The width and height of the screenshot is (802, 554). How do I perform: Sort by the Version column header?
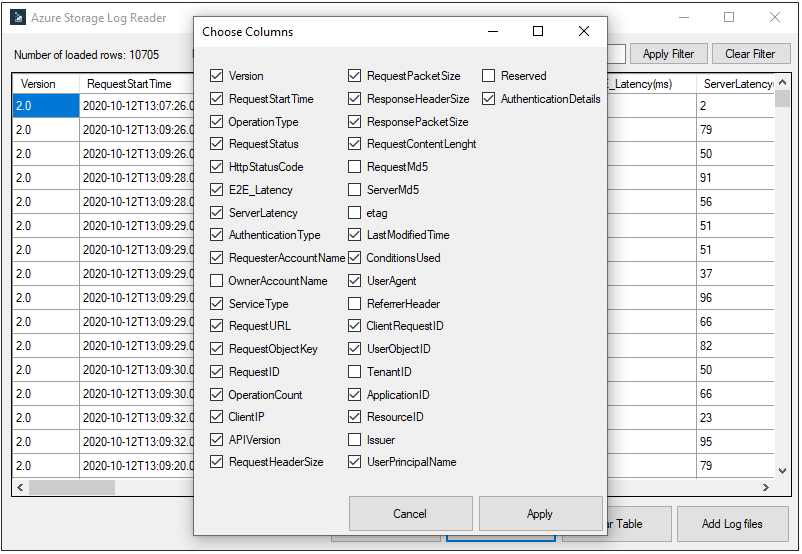point(46,84)
